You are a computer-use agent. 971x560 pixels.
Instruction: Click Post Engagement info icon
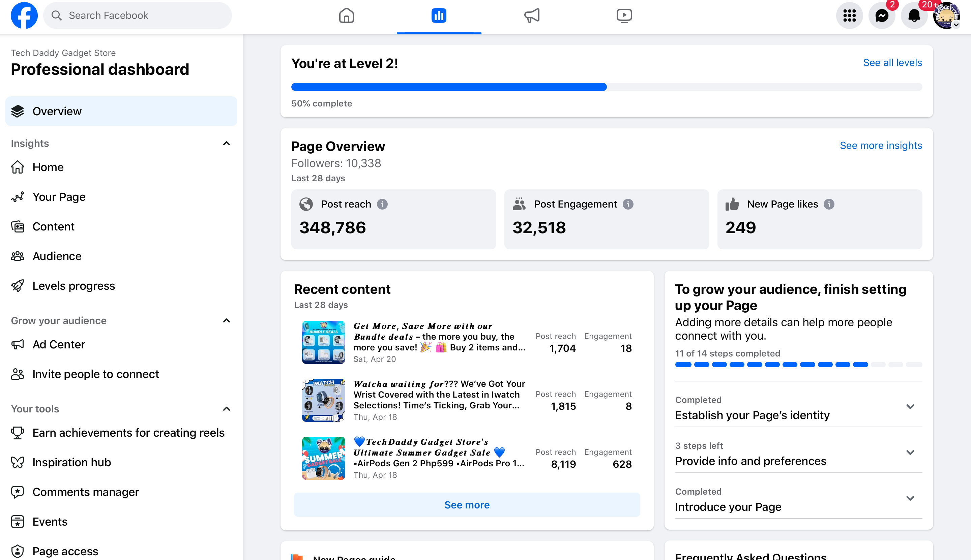[x=628, y=204]
